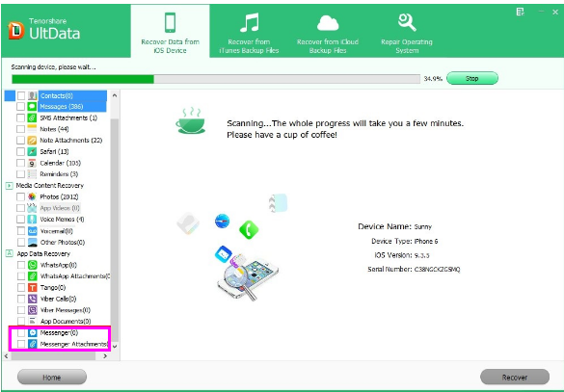Click the horizontal scrollbar under category list
The height and width of the screenshot is (392, 564).
pyautogui.click(x=53, y=356)
